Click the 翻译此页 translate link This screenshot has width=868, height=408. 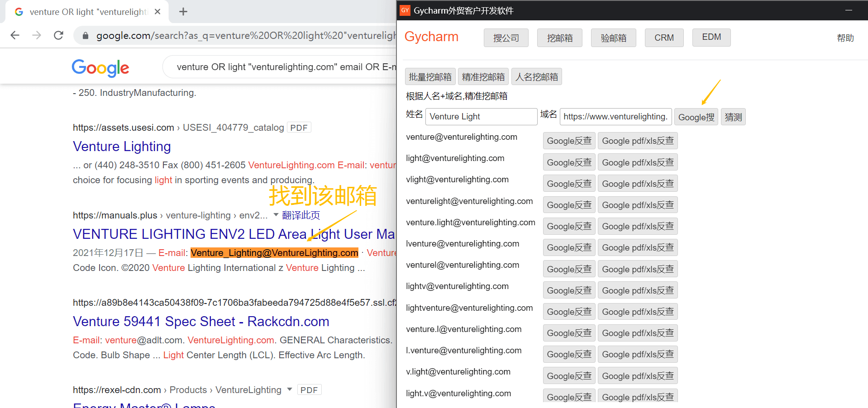tap(301, 215)
